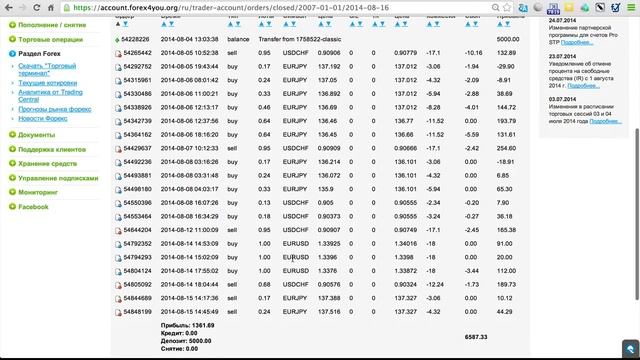The height and width of the screenshot is (360, 640).
Task: Open order icon for 54429637
Action: 118,149
